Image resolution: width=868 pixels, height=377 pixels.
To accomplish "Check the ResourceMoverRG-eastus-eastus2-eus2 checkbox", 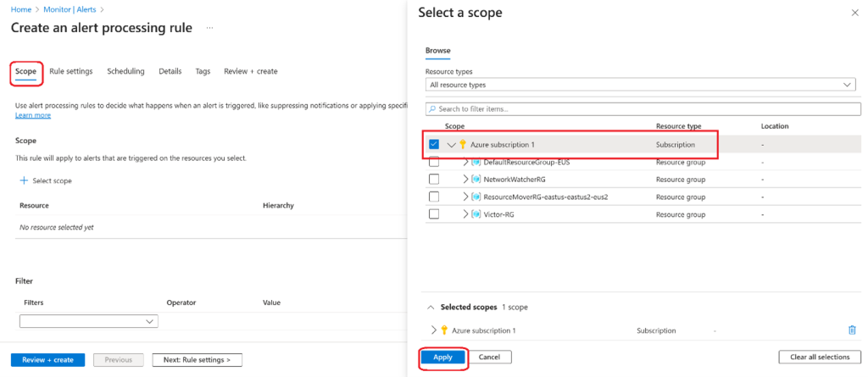I will point(434,197).
